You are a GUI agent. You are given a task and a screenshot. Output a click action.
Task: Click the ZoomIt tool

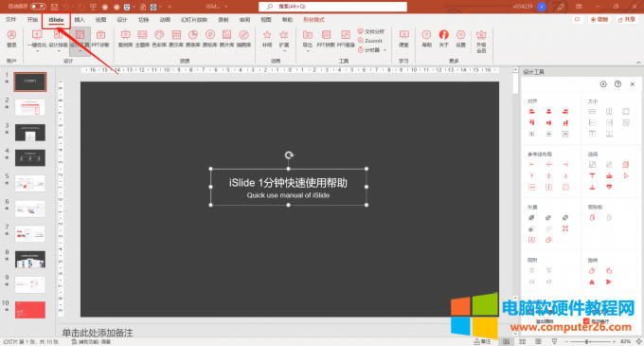(370, 41)
